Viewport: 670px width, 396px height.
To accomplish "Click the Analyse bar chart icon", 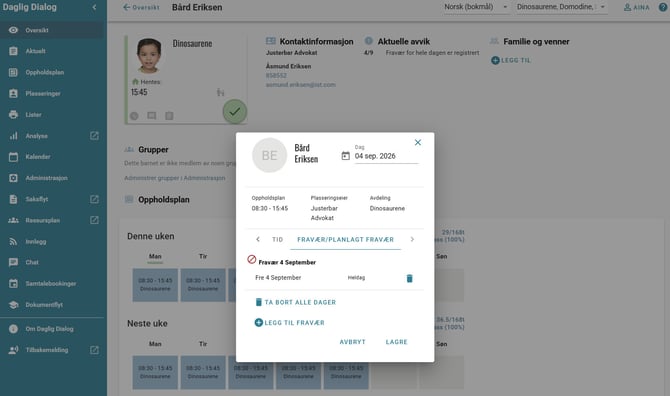I will [x=13, y=136].
